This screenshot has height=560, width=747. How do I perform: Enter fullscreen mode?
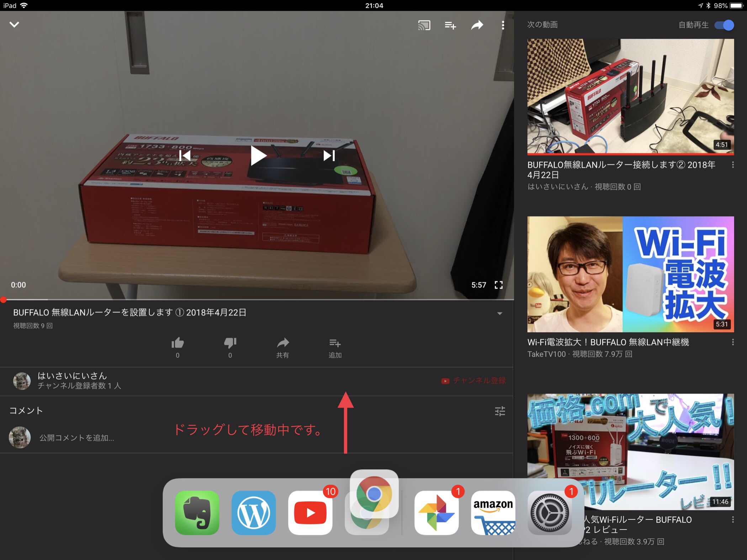(x=499, y=285)
